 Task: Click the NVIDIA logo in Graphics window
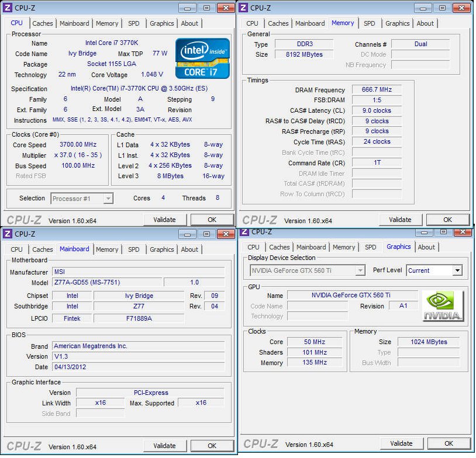point(443,306)
